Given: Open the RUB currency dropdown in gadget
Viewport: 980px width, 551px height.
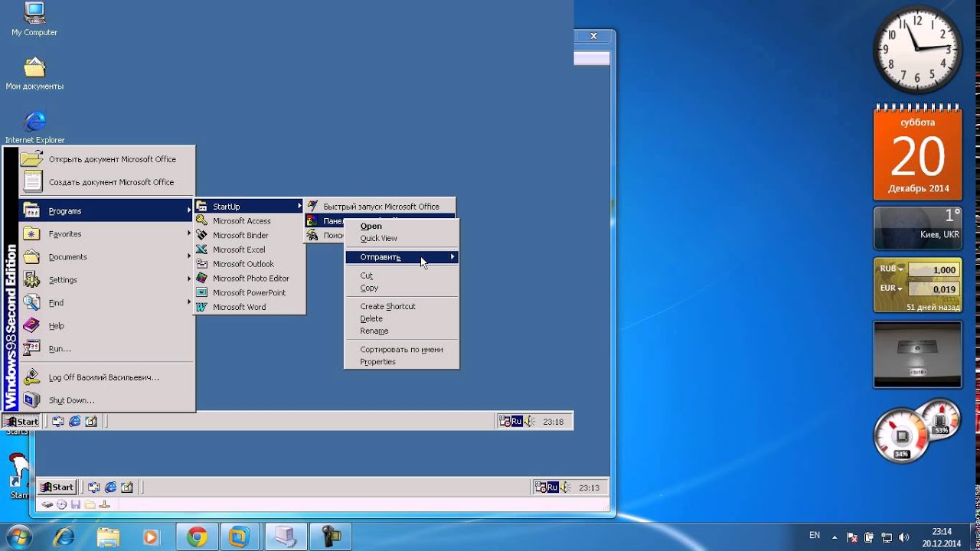Looking at the screenshot, I should tap(891, 269).
